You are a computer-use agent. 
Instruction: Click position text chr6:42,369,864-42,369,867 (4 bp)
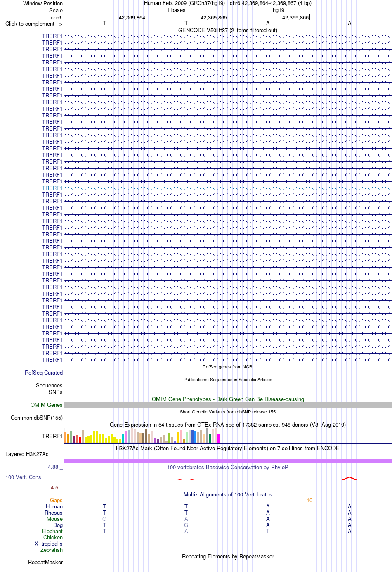coord(271,3)
